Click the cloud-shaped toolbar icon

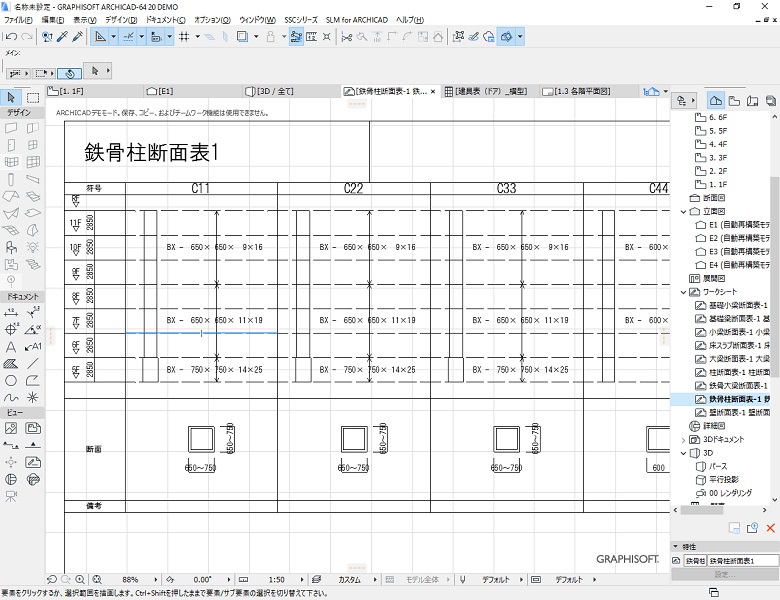pyautogui.click(x=489, y=36)
